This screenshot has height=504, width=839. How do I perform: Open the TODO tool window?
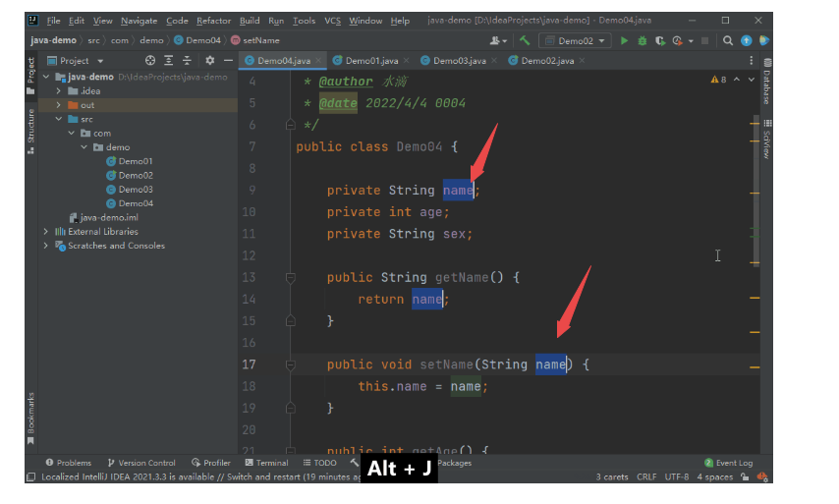tap(319, 463)
